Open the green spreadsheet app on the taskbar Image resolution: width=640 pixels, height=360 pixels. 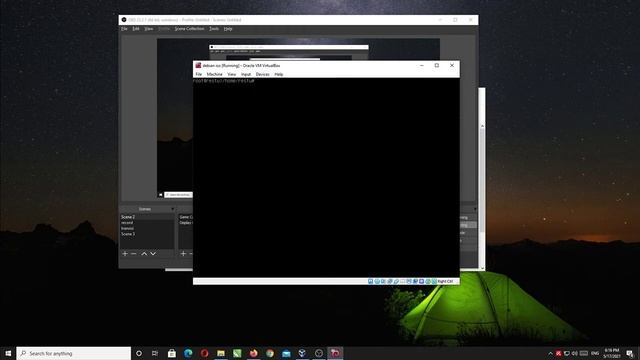(237, 353)
